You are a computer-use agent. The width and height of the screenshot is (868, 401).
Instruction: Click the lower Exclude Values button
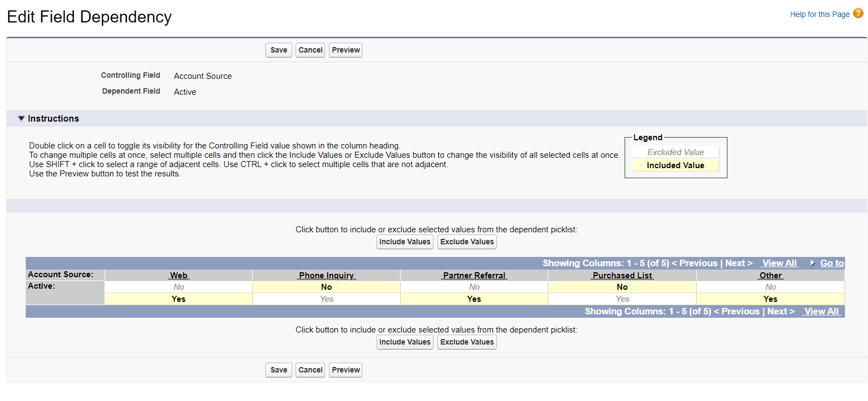point(467,342)
